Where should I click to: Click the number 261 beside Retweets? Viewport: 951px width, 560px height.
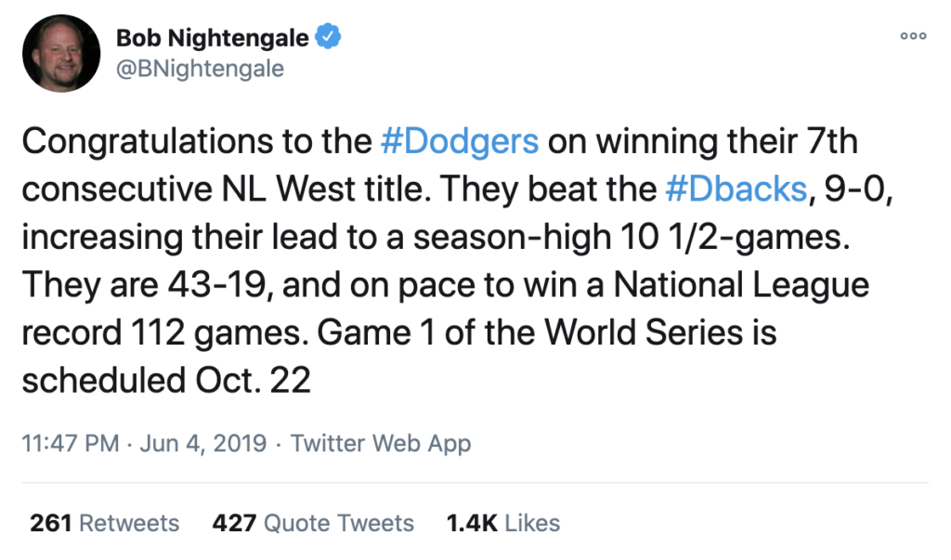(51, 523)
